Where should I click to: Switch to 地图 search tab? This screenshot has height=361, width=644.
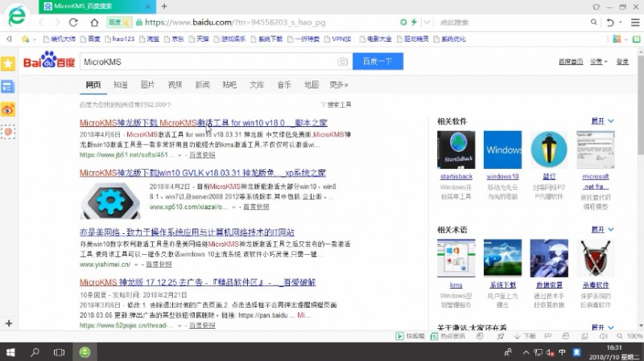312,84
